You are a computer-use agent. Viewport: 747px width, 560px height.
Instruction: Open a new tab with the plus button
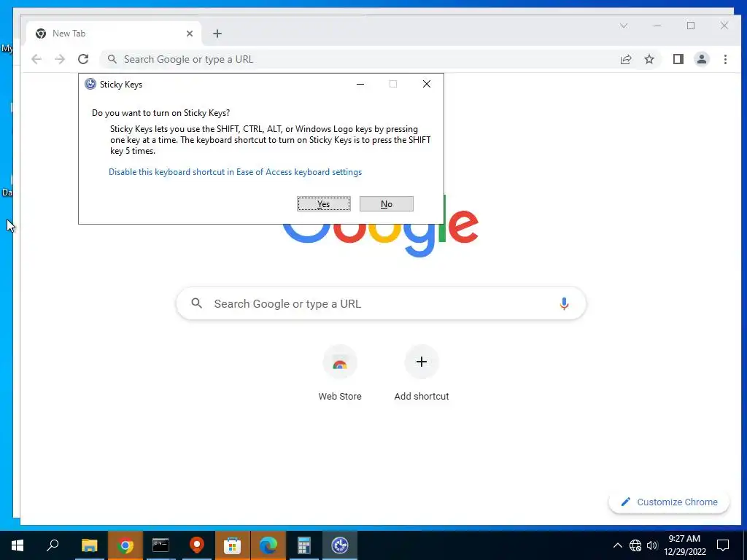[x=217, y=34]
